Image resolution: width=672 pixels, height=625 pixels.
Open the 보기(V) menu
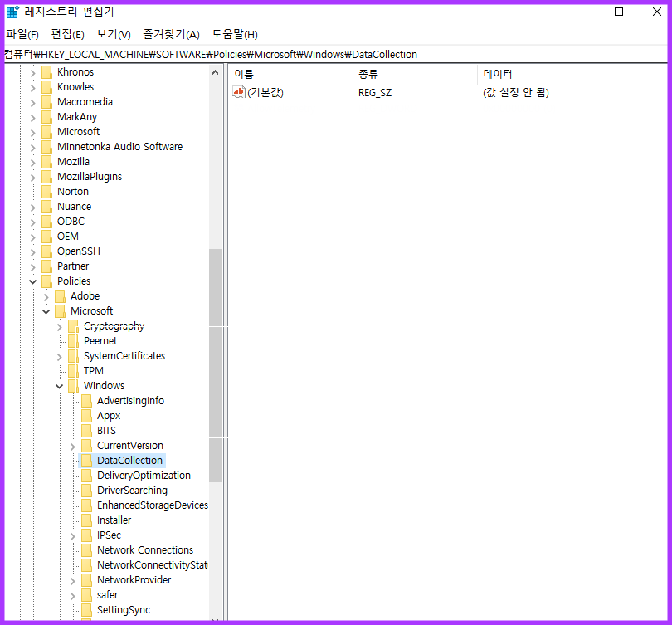(x=114, y=34)
